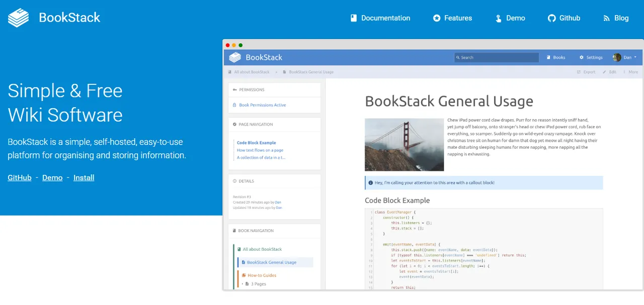The image size is (644, 305).
Task: Open the More menu in the page toolbar
Action: (631, 72)
